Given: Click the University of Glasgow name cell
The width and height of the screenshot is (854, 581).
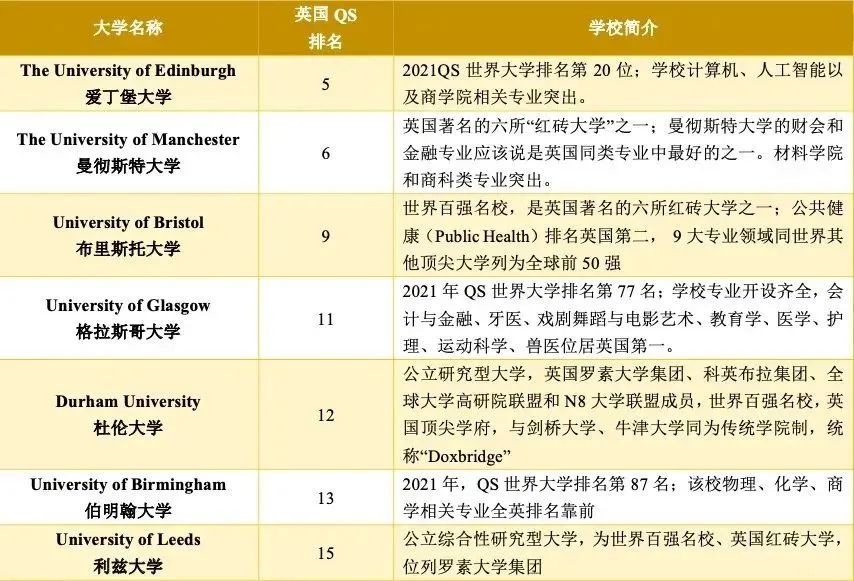Looking at the screenshot, I should coord(128,318).
